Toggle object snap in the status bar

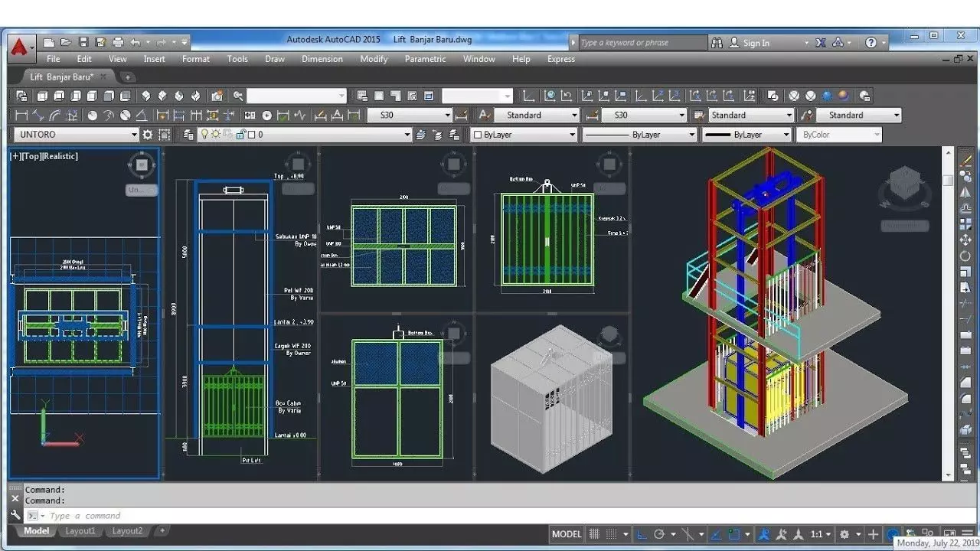[734, 534]
